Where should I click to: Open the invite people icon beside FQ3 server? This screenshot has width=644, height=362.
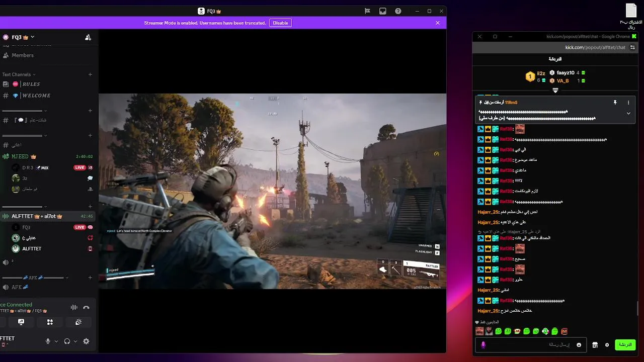(88, 37)
